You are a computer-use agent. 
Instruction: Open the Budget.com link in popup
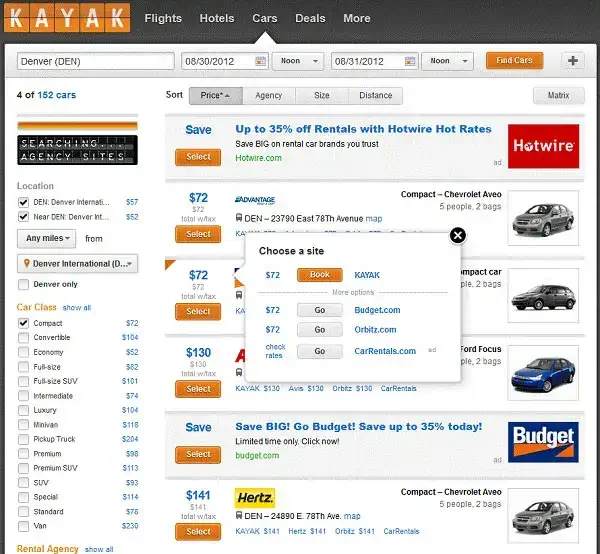click(377, 310)
